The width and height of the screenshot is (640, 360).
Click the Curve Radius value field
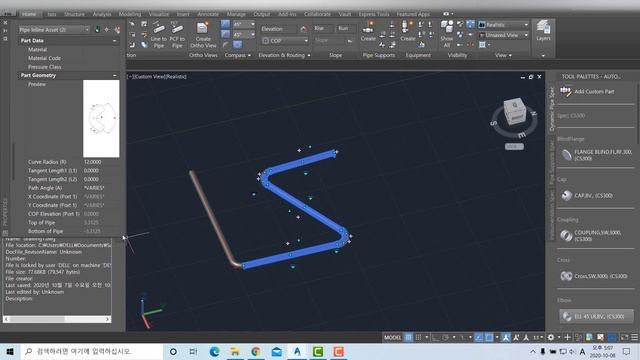tap(101, 162)
